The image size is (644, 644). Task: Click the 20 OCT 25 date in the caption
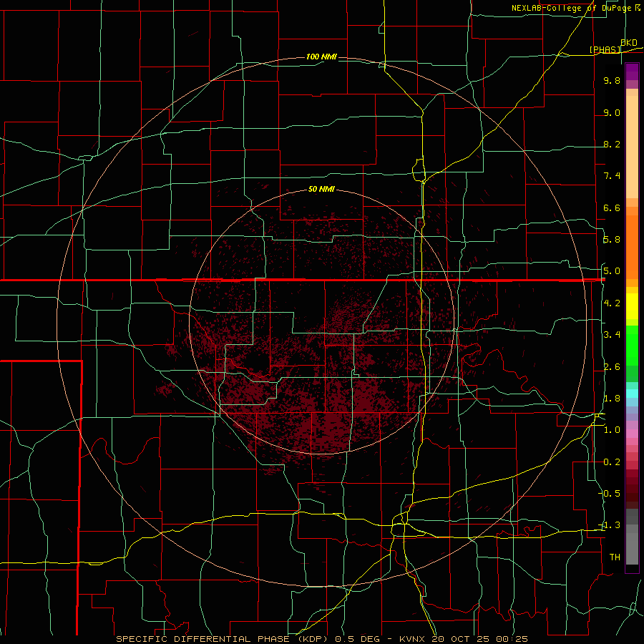point(462,639)
